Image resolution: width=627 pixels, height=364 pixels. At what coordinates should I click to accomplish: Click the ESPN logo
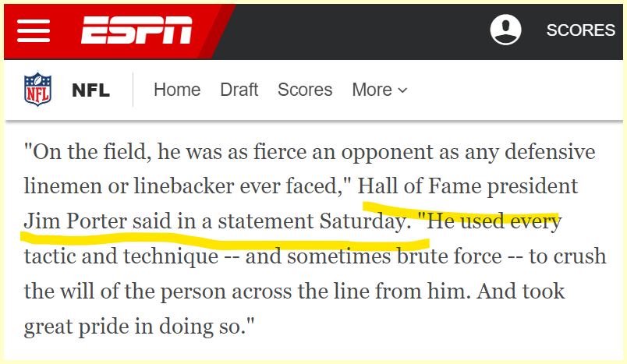137,31
